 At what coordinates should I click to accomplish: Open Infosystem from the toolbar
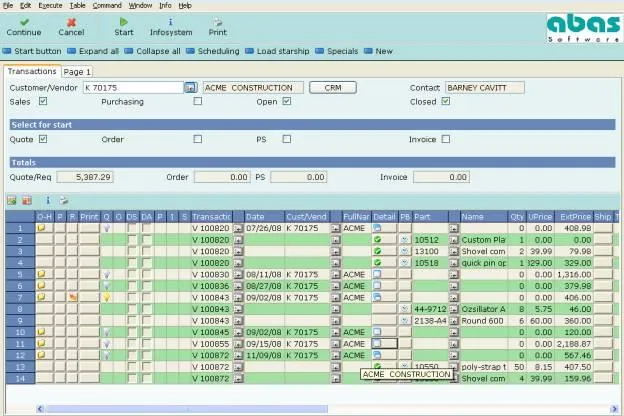pyautogui.click(x=171, y=27)
